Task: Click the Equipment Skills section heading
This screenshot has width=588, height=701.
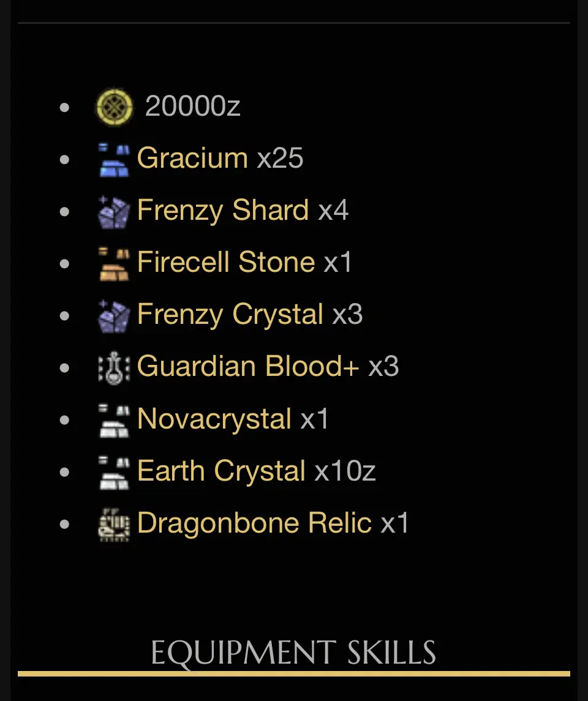Action: click(x=293, y=653)
